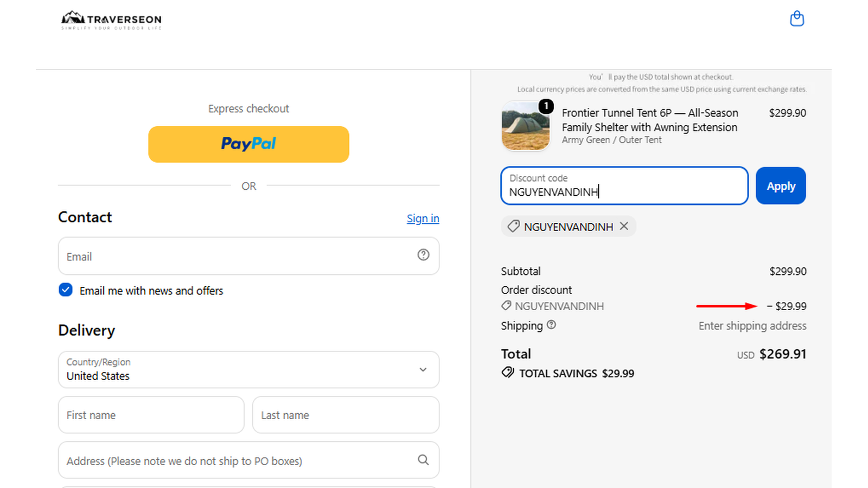868x488 pixels.
Task: Click the email help question mark icon
Action: [423, 255]
